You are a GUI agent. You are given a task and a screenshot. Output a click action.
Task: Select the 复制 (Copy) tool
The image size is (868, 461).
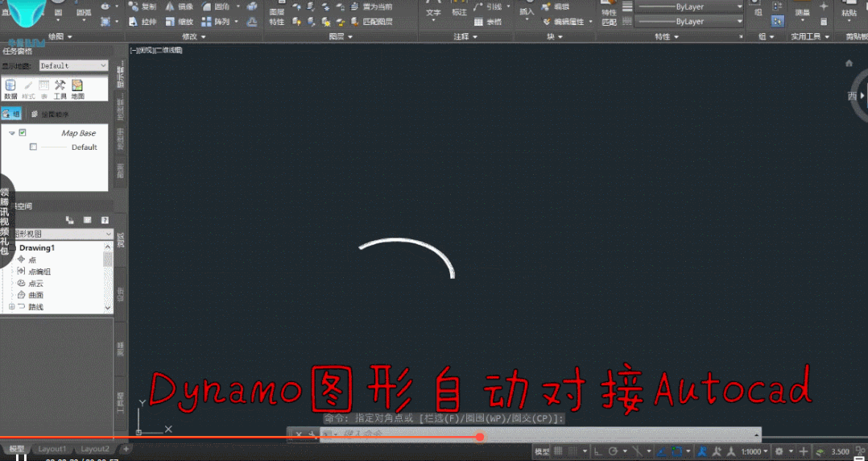142,6
